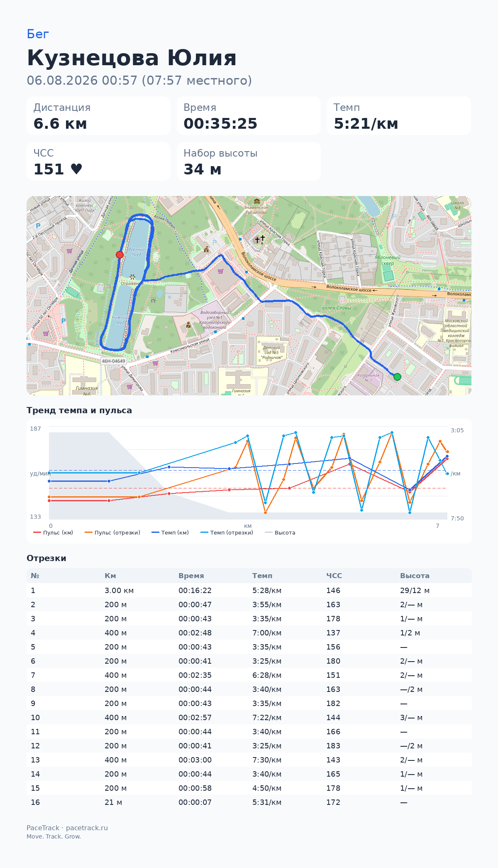
Task: Click the Темп column header in table
Action: pyautogui.click(x=262, y=576)
